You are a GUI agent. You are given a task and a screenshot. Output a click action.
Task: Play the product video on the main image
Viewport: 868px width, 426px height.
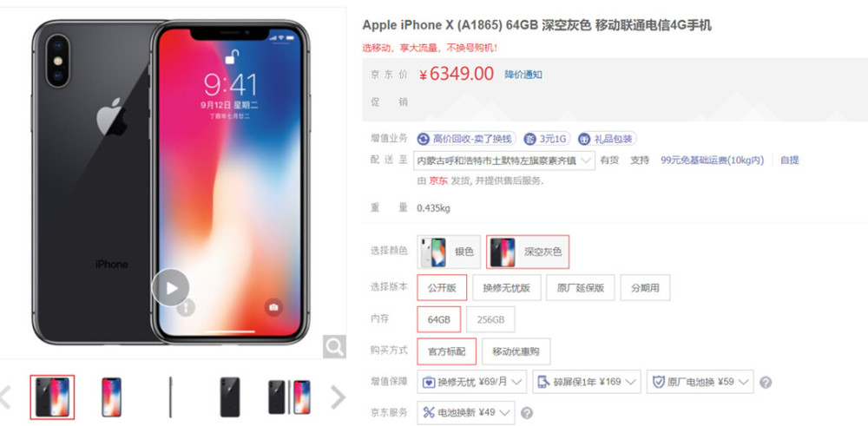coord(170,288)
